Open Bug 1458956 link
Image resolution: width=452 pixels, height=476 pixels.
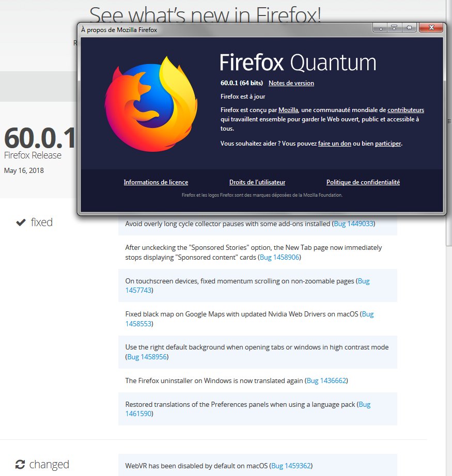tap(147, 357)
